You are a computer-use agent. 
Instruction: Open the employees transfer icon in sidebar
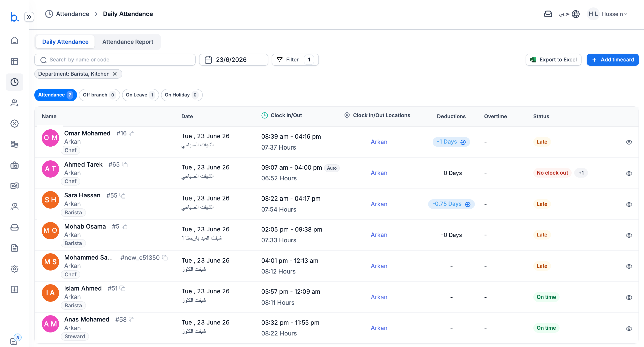point(14,103)
